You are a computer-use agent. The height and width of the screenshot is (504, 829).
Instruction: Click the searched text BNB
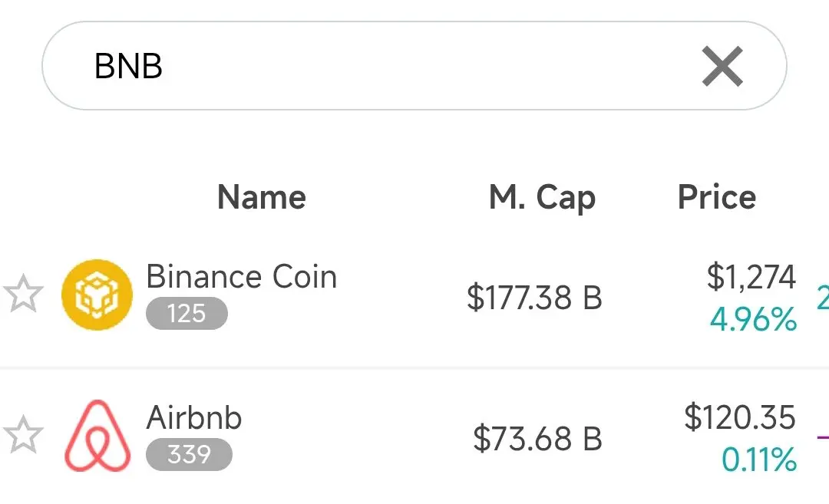[128, 67]
